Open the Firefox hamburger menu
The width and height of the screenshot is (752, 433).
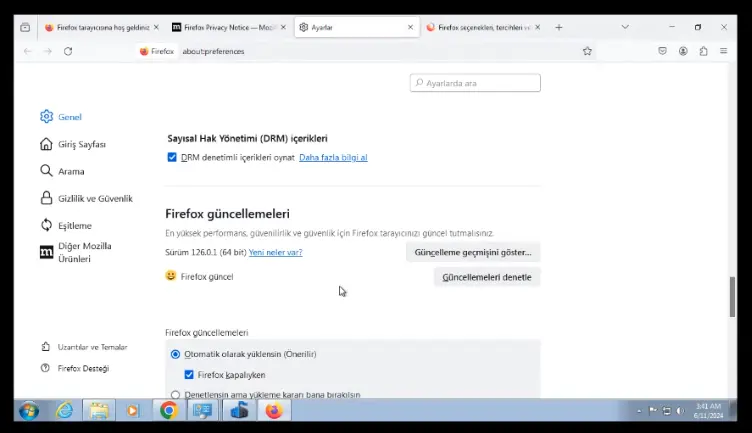point(723,51)
